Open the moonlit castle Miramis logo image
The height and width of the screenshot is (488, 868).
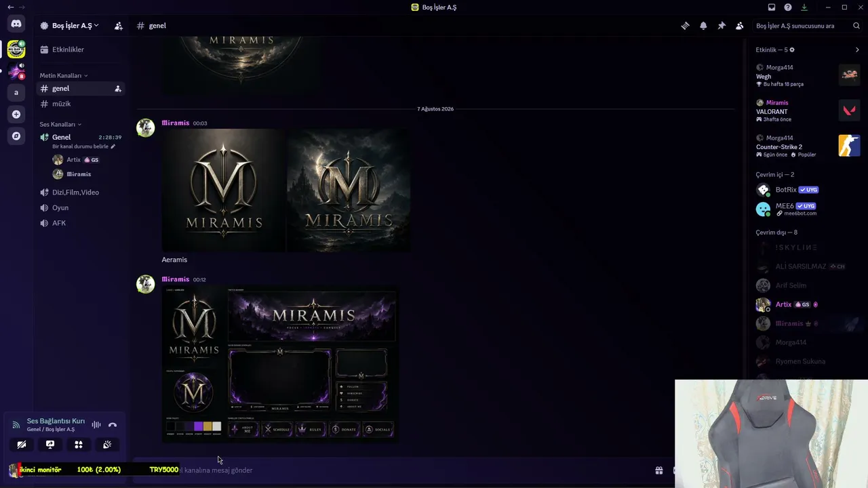point(348,190)
